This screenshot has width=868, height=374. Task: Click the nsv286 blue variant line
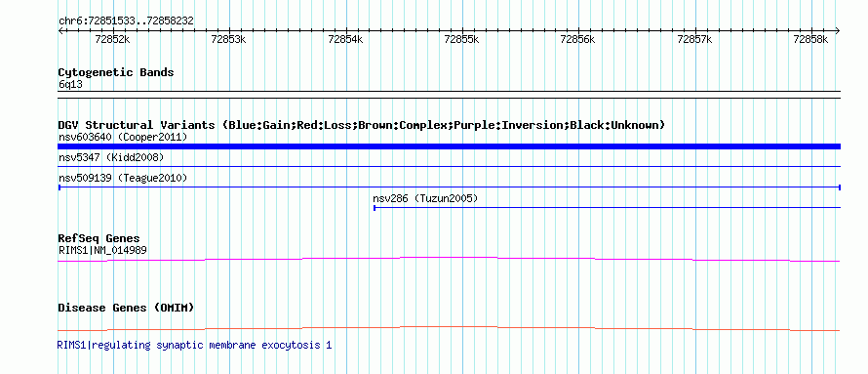(x=608, y=208)
